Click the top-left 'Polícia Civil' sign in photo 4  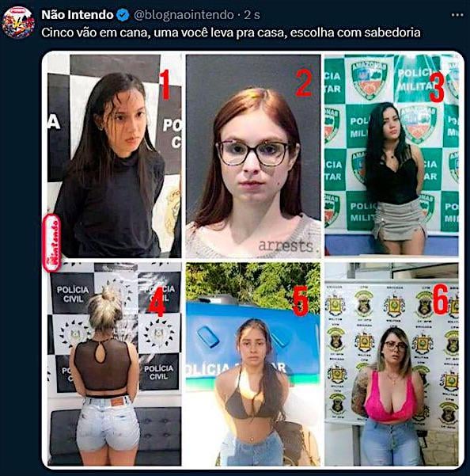[73, 294]
